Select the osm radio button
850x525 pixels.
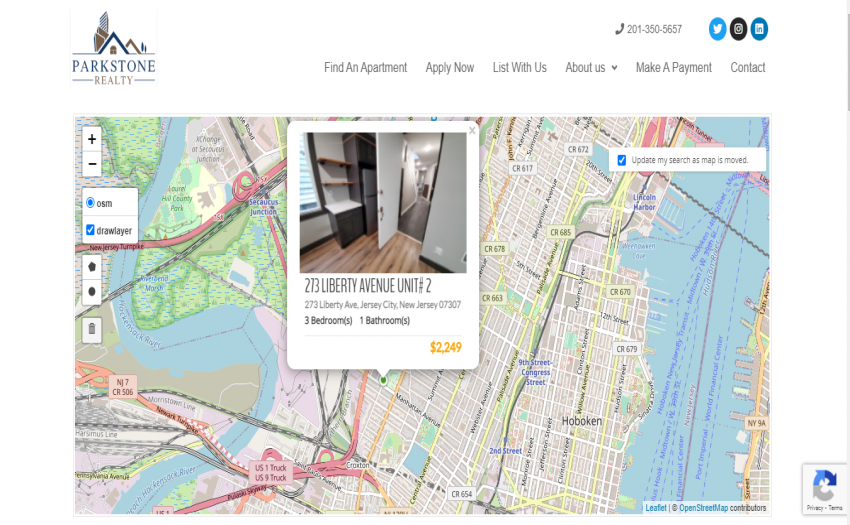tap(91, 203)
